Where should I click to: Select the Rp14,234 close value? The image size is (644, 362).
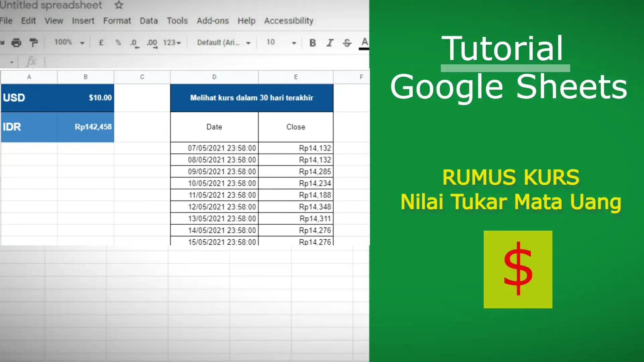click(296, 183)
